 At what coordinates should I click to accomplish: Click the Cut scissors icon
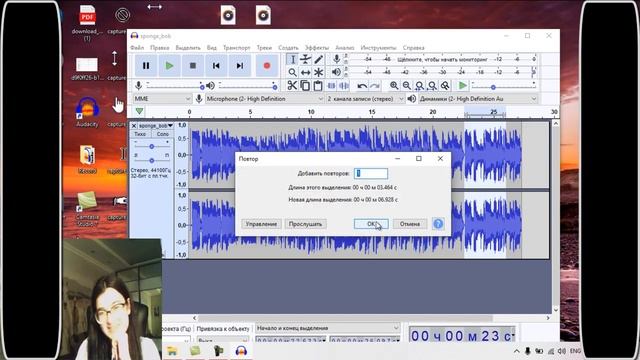pos(292,86)
